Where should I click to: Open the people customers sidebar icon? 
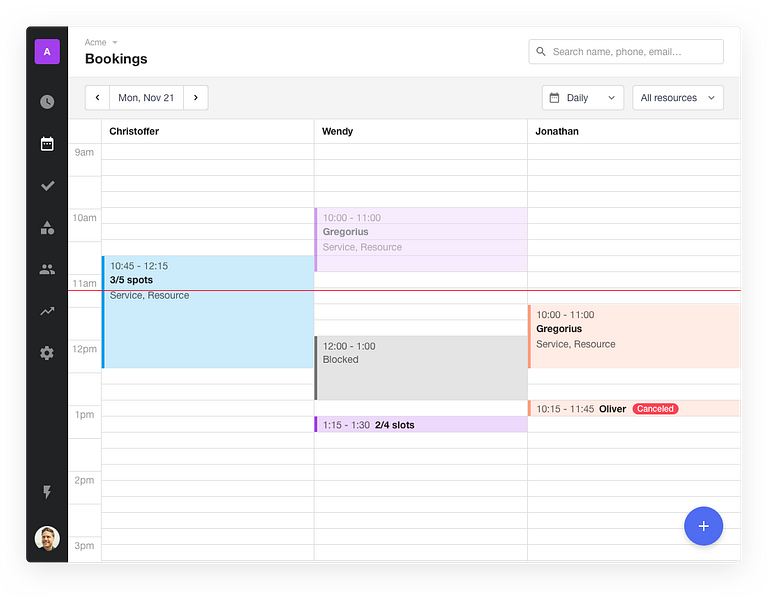click(47, 269)
